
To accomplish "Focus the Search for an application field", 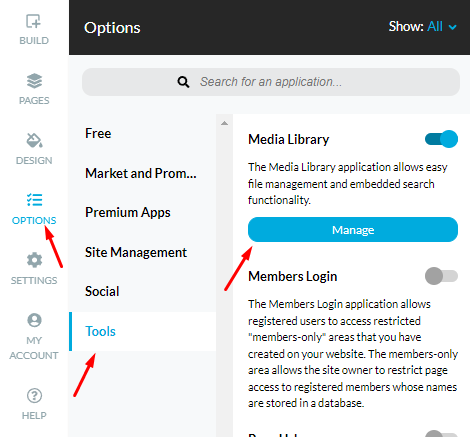I will (x=271, y=82).
